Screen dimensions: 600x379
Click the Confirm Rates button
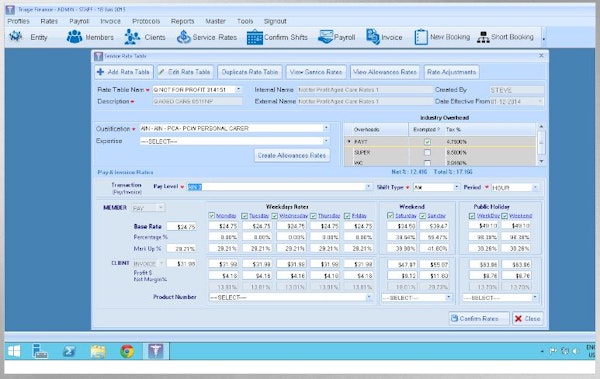[479, 319]
